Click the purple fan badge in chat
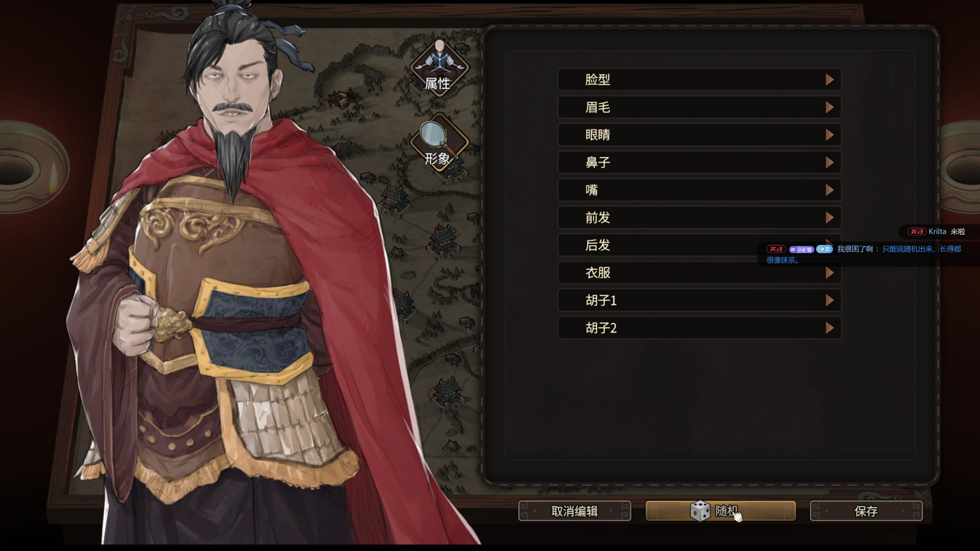The image size is (980, 551). (801, 249)
